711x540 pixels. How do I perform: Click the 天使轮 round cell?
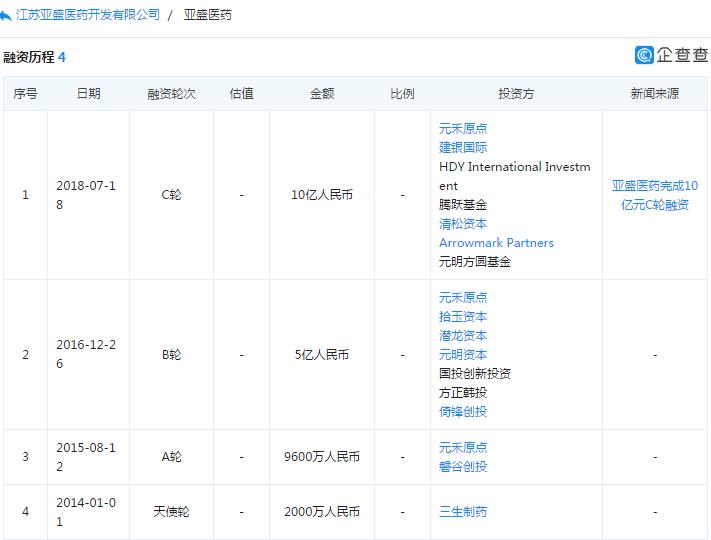click(x=171, y=512)
